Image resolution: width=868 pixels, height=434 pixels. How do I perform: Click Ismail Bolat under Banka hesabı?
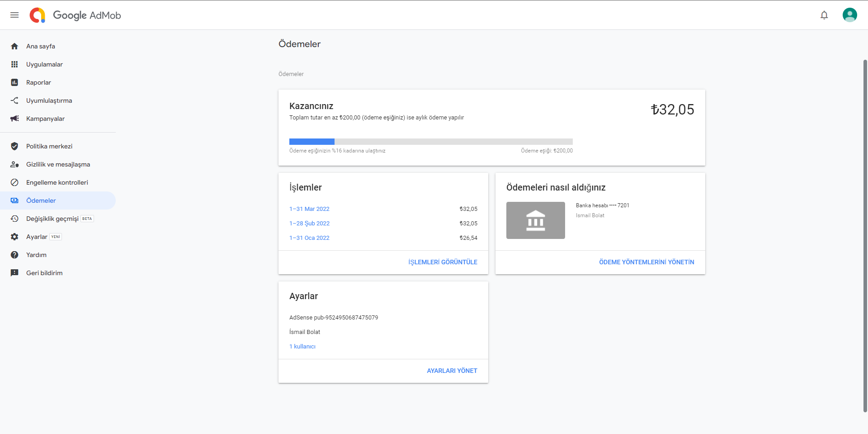click(x=590, y=215)
